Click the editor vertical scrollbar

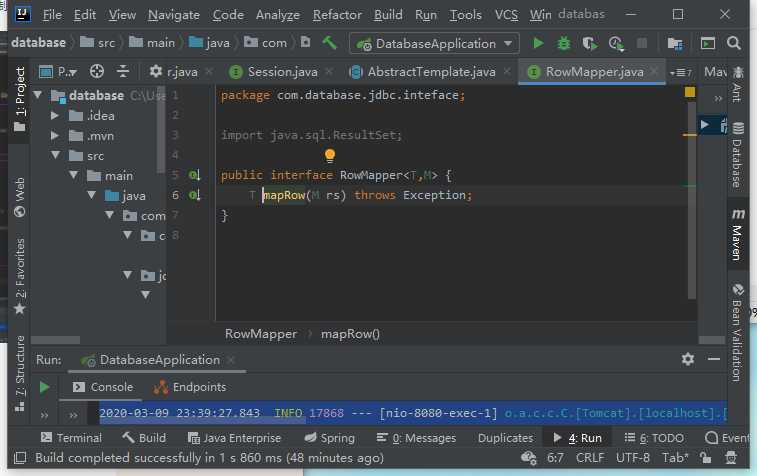point(692,200)
